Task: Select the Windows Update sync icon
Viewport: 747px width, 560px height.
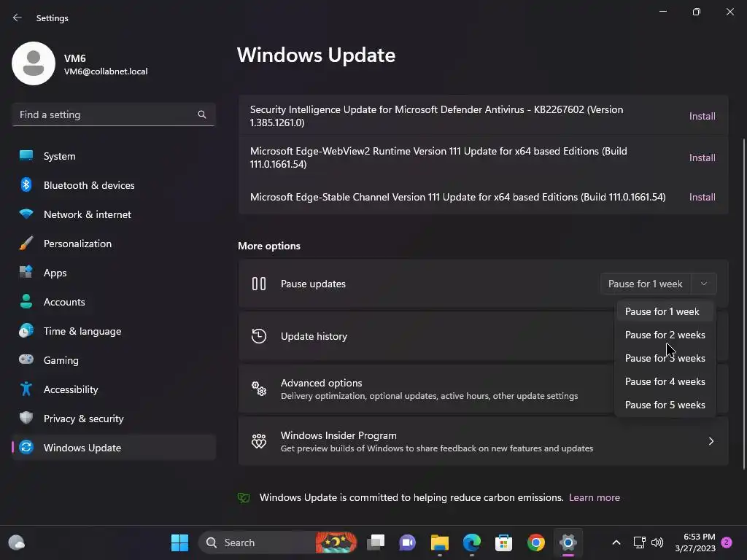Action: point(26,447)
